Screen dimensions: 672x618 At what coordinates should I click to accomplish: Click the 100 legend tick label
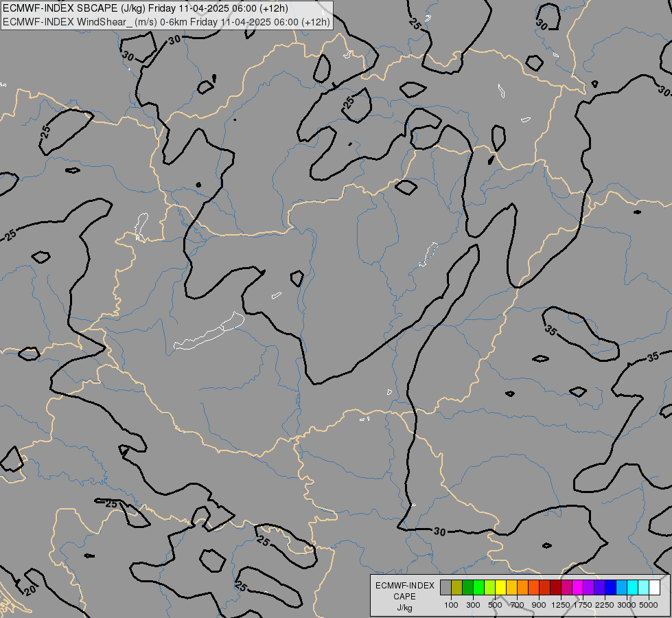pos(451,605)
